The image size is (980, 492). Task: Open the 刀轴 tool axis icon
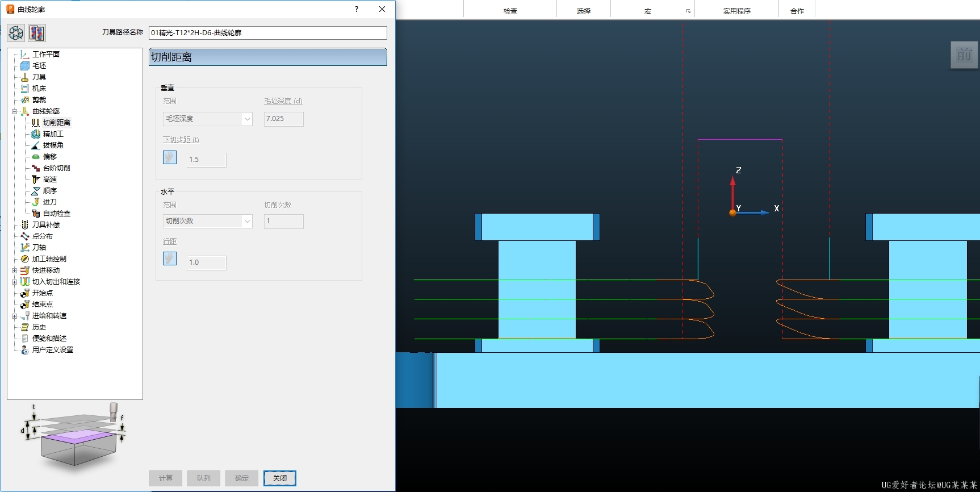(25, 248)
